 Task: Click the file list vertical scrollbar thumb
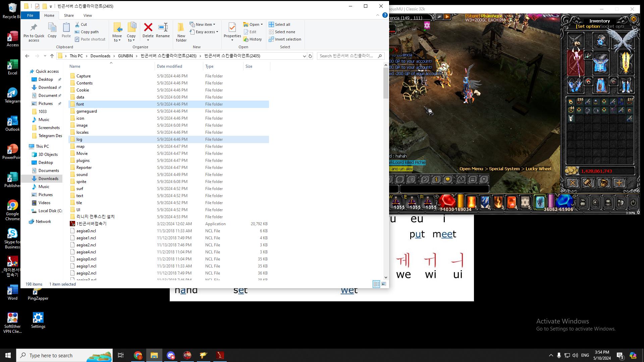point(386,83)
